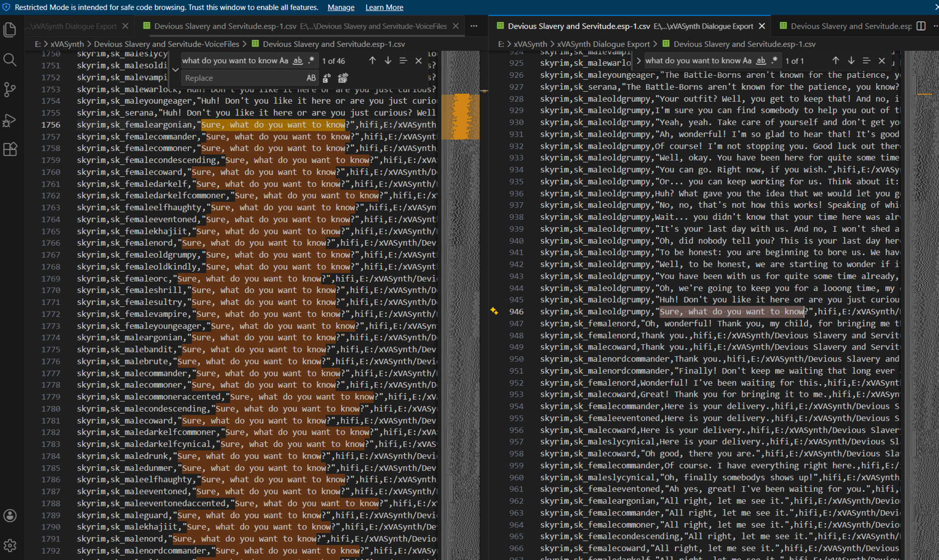Close the right find widget
The width and height of the screenshot is (939, 560).
[881, 61]
